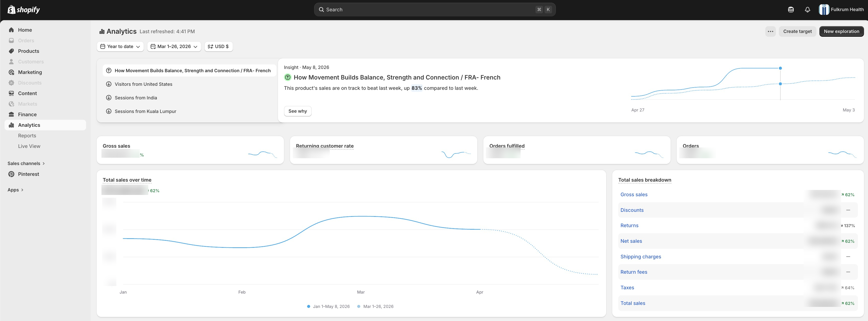
Task: Open Taxes breakdown link
Action: tap(627, 288)
